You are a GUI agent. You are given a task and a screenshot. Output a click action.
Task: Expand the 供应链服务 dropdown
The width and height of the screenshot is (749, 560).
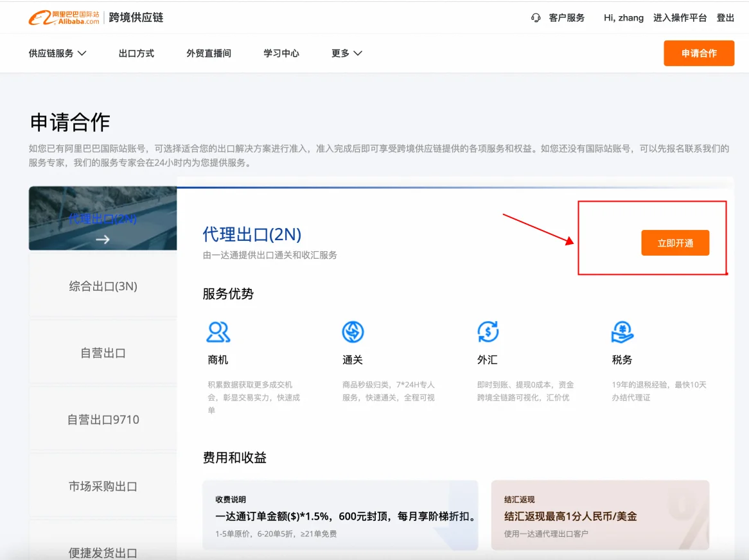click(57, 53)
